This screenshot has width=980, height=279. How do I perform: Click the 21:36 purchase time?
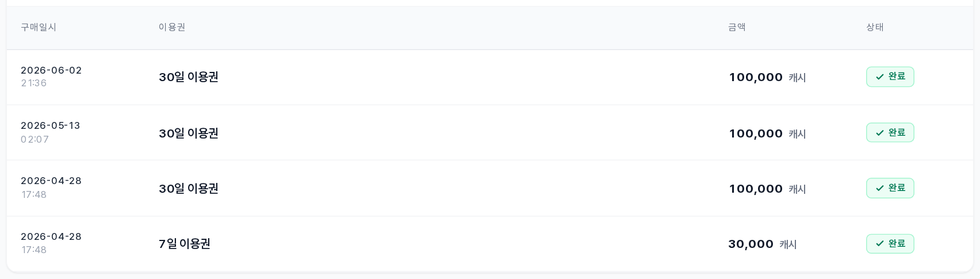[x=34, y=83]
